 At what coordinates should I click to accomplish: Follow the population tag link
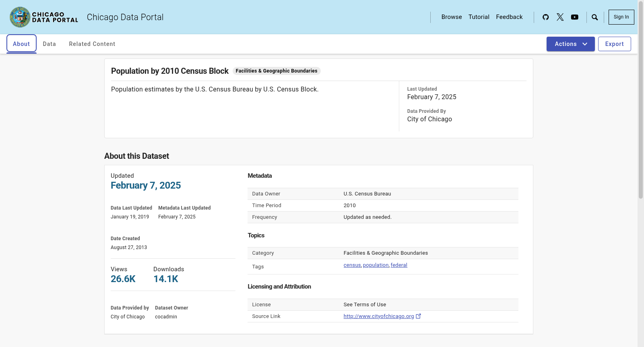click(376, 265)
